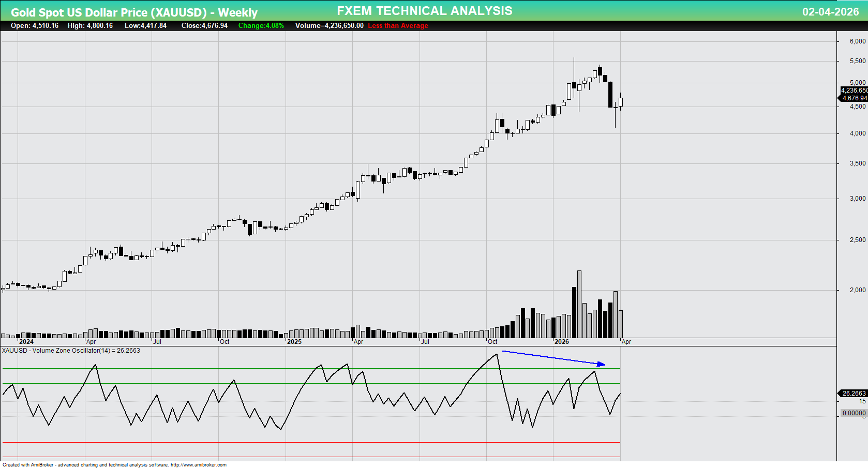Click the red Less than Average text
The image size is (868, 468).
click(x=398, y=25)
